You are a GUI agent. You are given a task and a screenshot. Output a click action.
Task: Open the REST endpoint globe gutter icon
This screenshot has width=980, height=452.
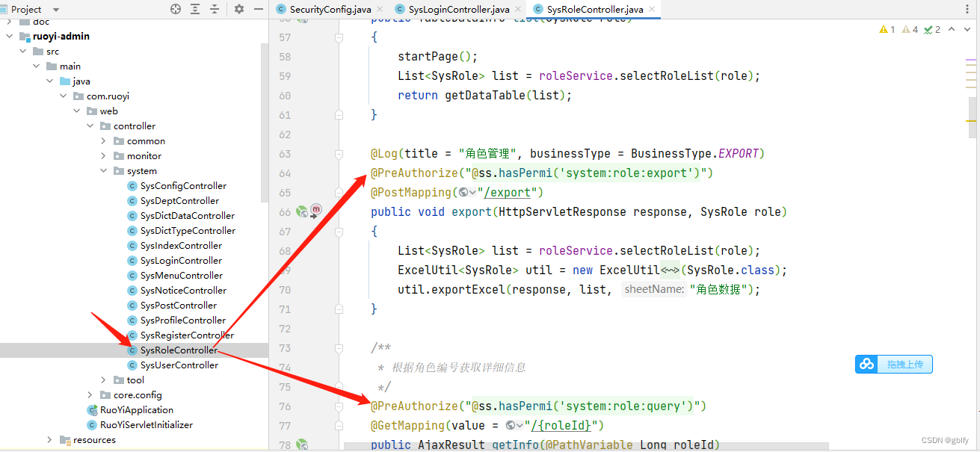pyautogui.click(x=302, y=213)
